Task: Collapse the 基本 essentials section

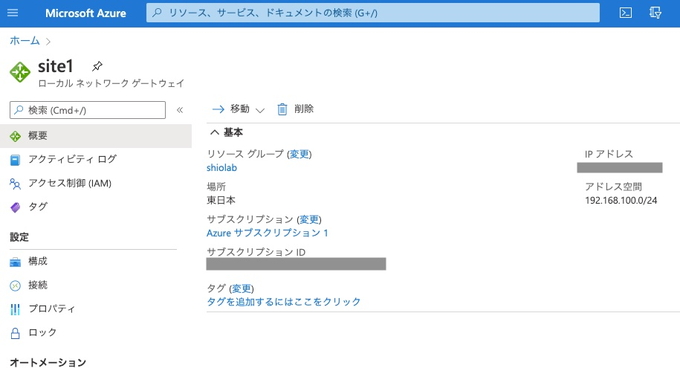Action: [215, 132]
